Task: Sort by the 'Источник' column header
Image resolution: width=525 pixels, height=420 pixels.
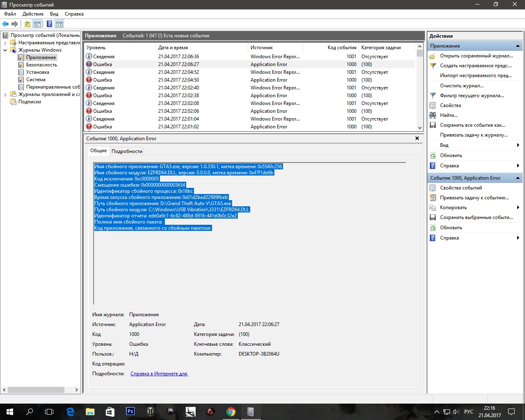Action: (x=275, y=48)
